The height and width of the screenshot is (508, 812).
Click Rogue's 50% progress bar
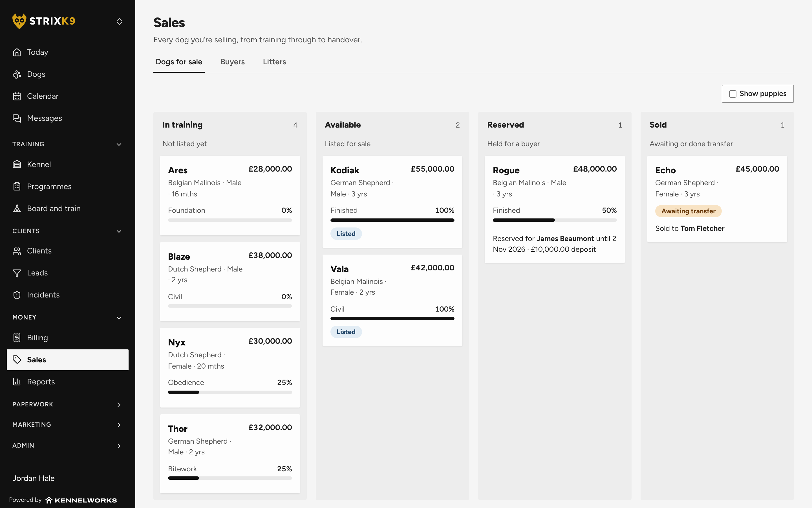coord(555,220)
